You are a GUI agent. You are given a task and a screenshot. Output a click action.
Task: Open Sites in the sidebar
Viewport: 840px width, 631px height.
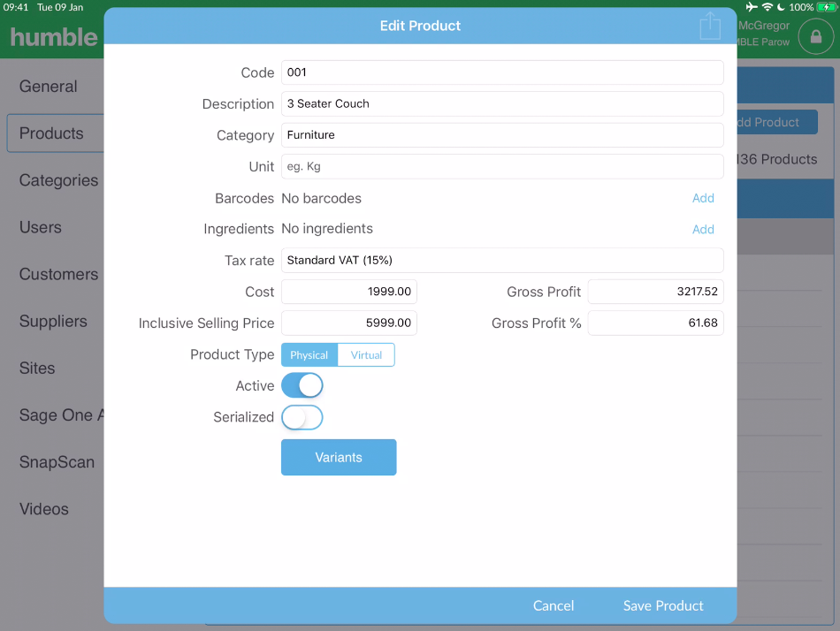37,368
